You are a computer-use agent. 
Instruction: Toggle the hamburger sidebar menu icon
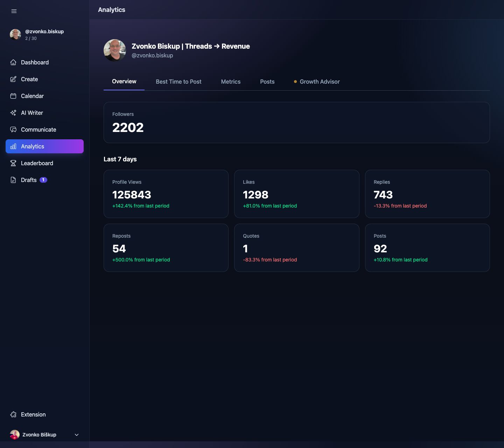pyautogui.click(x=14, y=11)
